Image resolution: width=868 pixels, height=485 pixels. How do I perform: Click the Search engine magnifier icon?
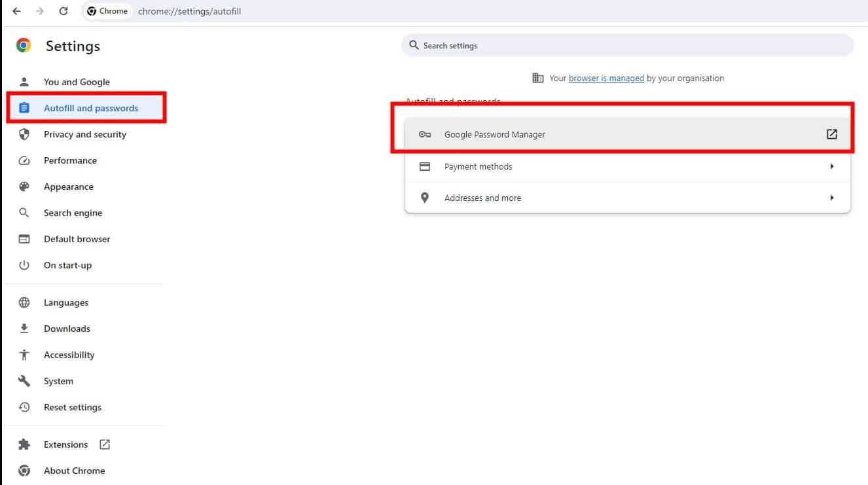(24, 213)
